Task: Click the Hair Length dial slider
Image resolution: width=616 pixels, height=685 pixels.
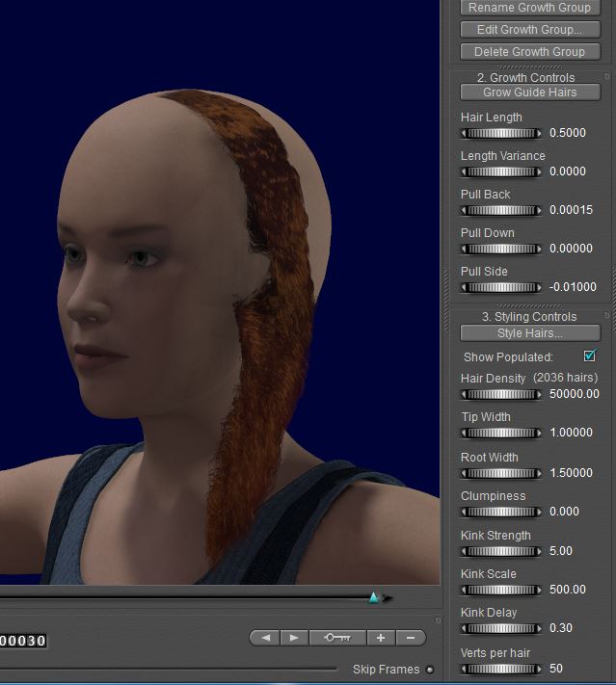Action: pos(500,133)
